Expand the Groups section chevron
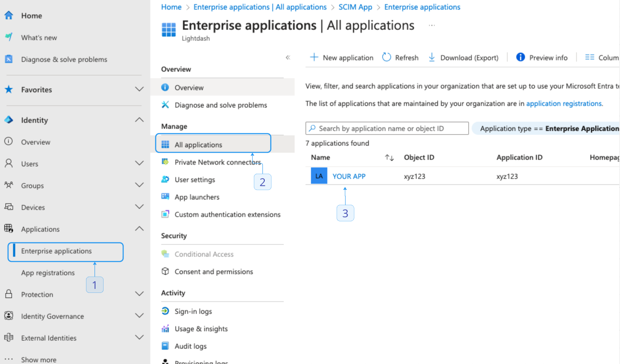620x364 pixels. pyautogui.click(x=140, y=185)
